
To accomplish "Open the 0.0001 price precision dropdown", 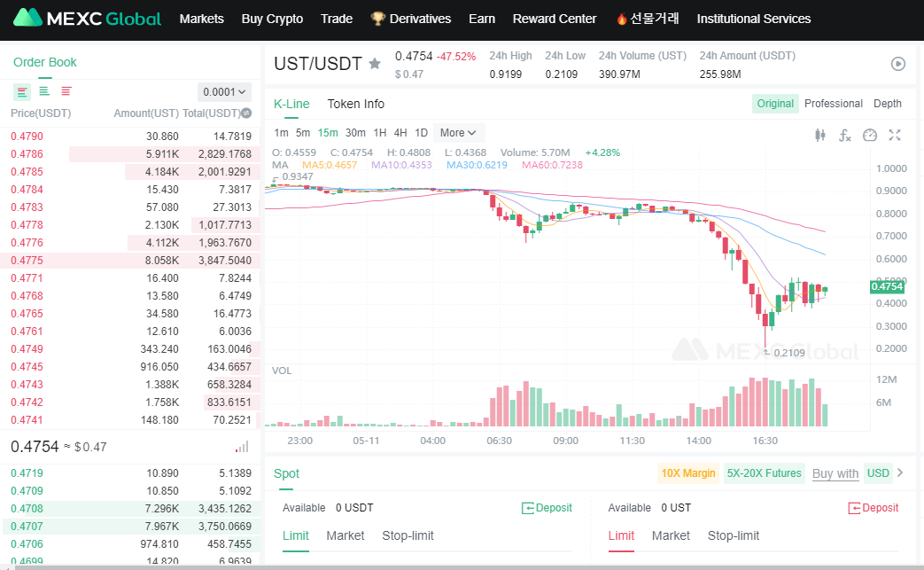I will [x=224, y=92].
